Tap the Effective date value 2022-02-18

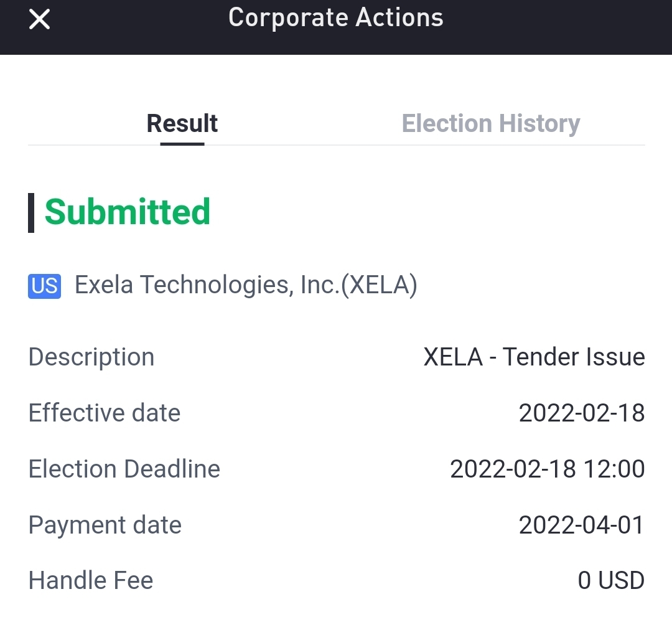click(582, 413)
